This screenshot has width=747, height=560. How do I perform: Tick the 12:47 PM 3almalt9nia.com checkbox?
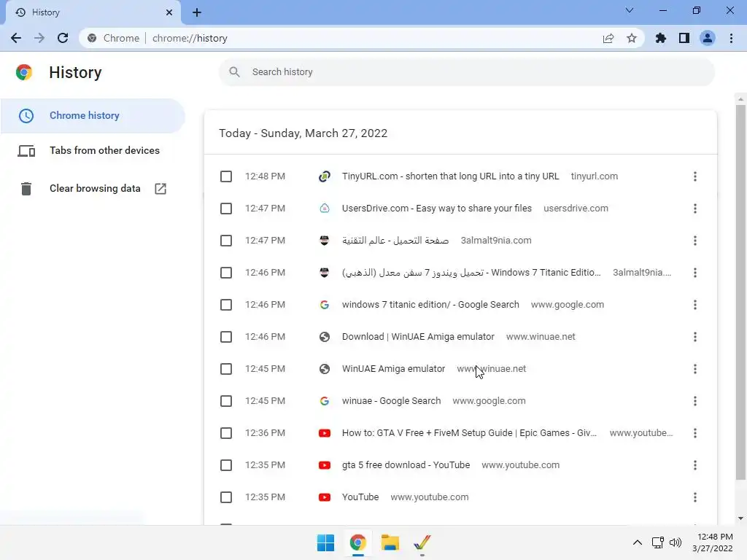point(226,241)
